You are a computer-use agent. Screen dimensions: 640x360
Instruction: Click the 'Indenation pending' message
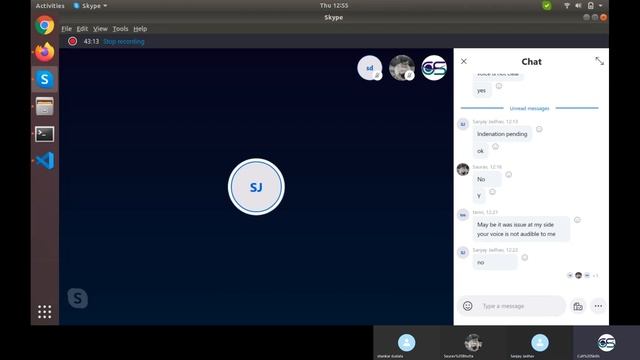click(502, 134)
